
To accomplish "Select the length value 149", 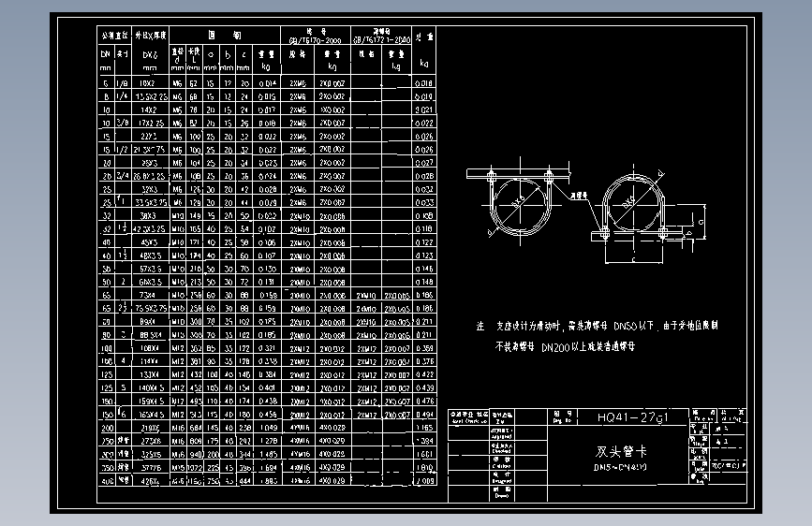I will (195, 215).
